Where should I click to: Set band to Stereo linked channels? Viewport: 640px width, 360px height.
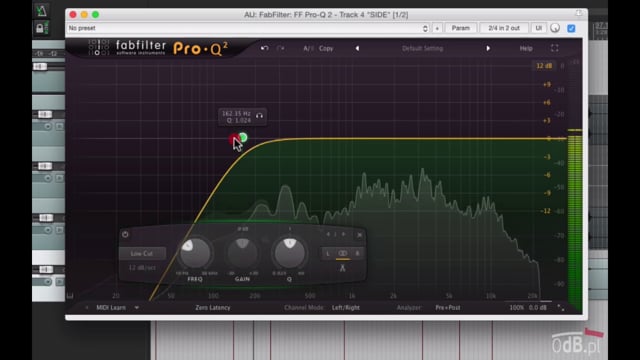click(x=343, y=253)
